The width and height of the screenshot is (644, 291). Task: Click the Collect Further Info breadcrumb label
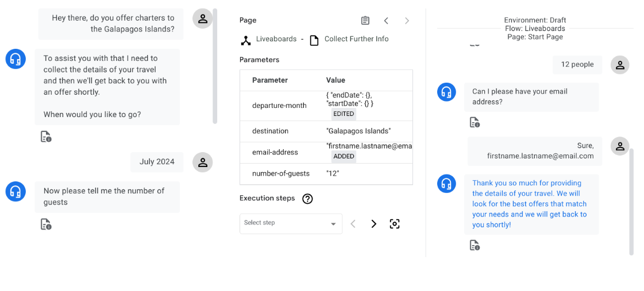pyautogui.click(x=356, y=39)
